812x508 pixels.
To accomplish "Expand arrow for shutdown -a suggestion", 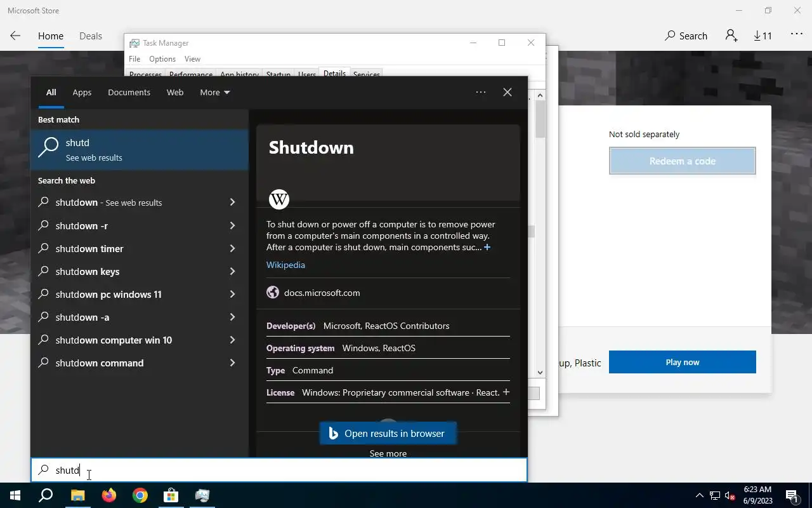I will point(232,317).
